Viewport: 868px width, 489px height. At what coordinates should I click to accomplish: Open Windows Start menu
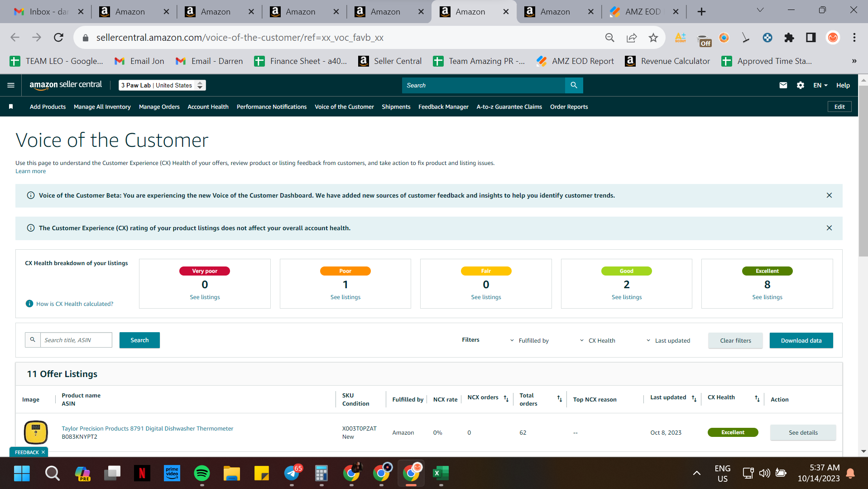(22, 473)
